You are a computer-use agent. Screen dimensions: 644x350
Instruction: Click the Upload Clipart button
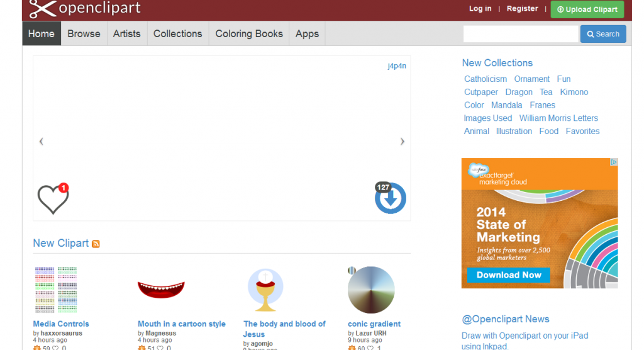(587, 9)
